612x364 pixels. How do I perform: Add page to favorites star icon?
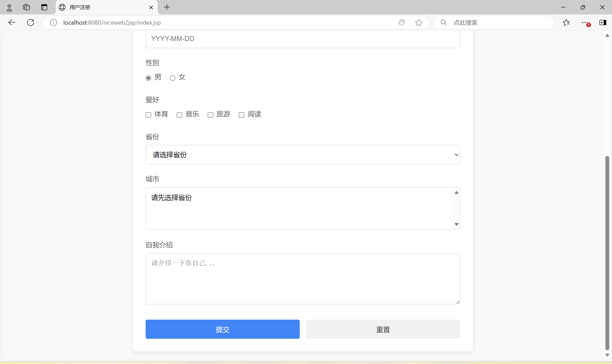pos(419,22)
